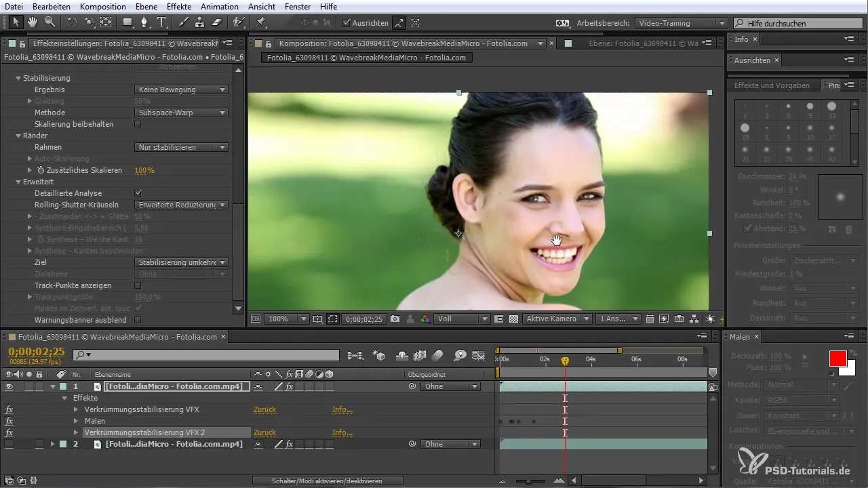Select the Selection arrow tool

tap(15, 22)
